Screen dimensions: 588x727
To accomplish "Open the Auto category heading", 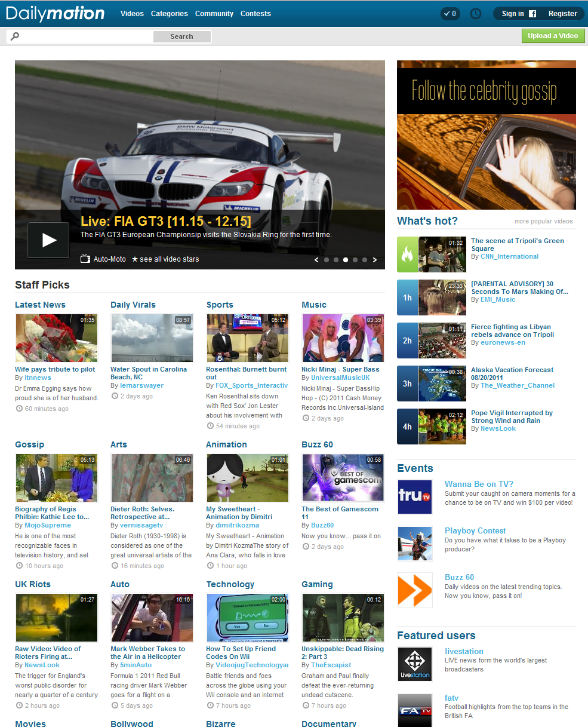I will (x=120, y=584).
